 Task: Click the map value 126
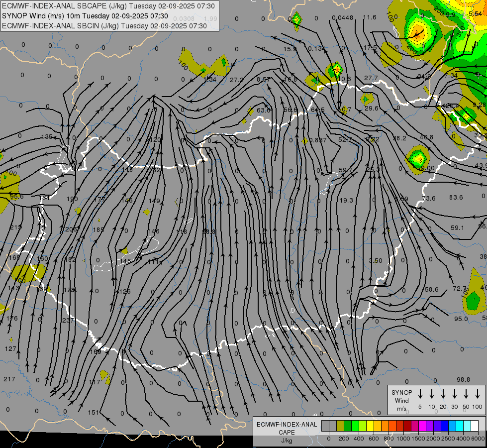click(x=125, y=291)
